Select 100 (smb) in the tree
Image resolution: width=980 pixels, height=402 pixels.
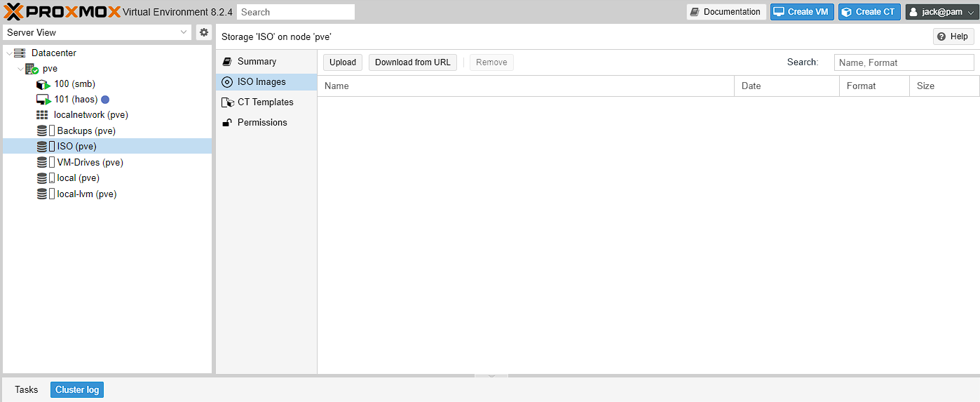75,84
